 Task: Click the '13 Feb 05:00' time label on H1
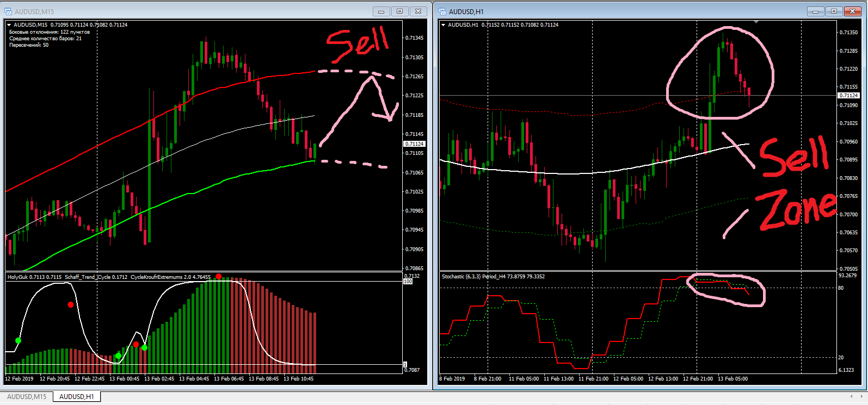point(732,379)
